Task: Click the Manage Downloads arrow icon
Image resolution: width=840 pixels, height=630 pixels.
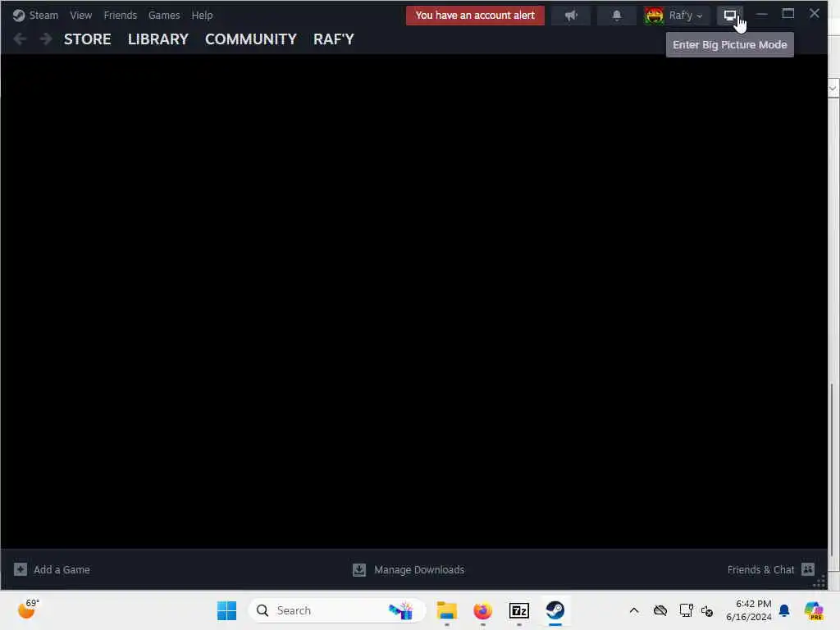Action: pos(359,569)
